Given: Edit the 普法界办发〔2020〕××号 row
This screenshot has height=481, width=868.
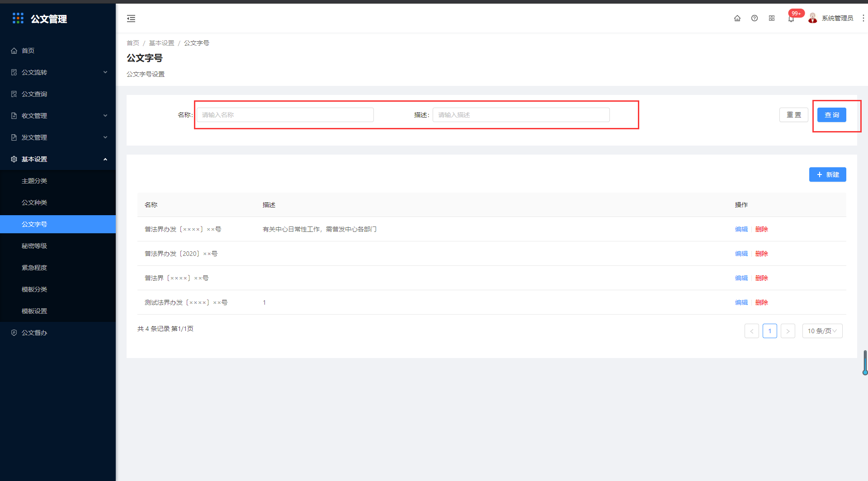Looking at the screenshot, I should click(741, 254).
